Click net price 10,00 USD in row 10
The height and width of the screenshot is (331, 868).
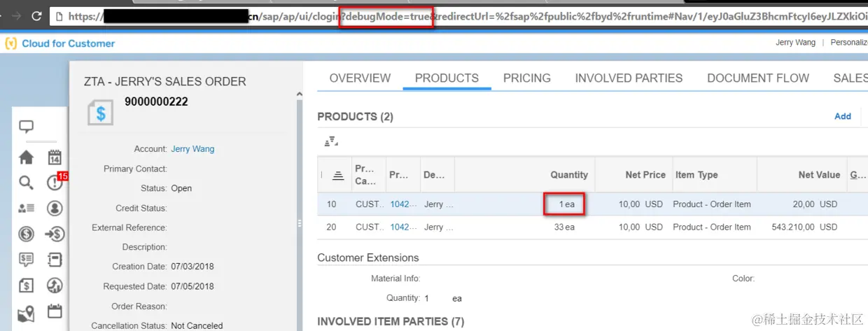(640, 204)
